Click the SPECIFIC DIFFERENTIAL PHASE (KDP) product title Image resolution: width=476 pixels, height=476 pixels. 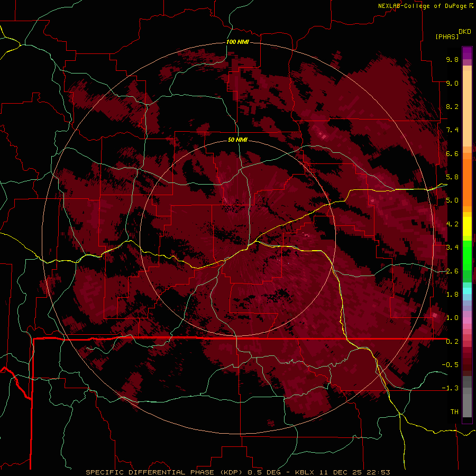(x=164, y=472)
